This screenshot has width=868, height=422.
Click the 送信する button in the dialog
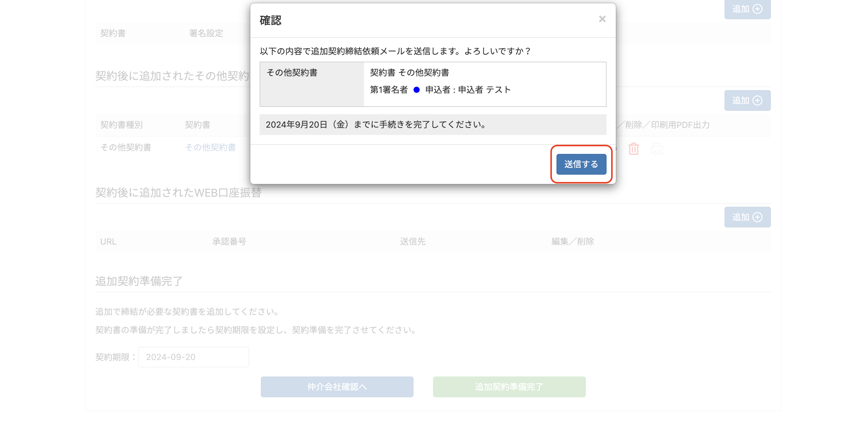point(581,164)
